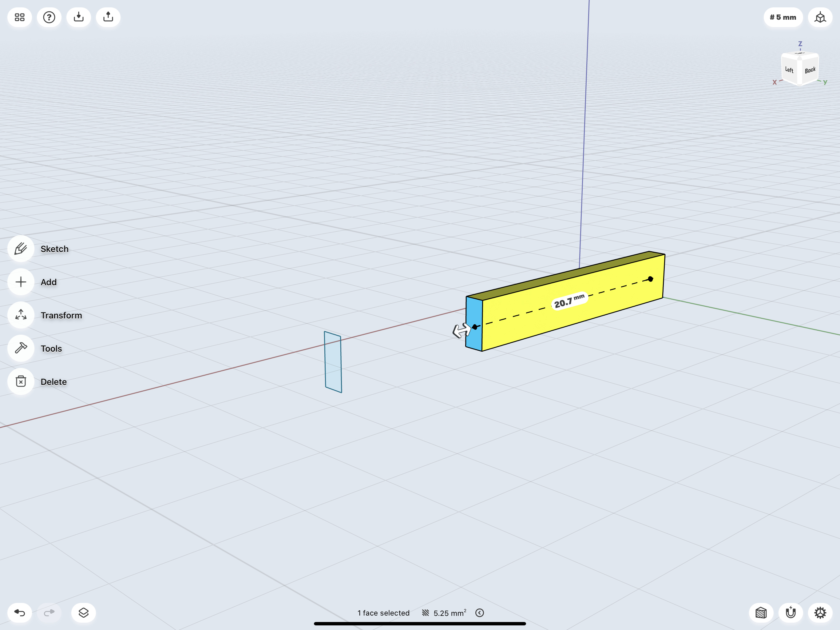Undo the last action
The image size is (840, 630).
[20, 612]
